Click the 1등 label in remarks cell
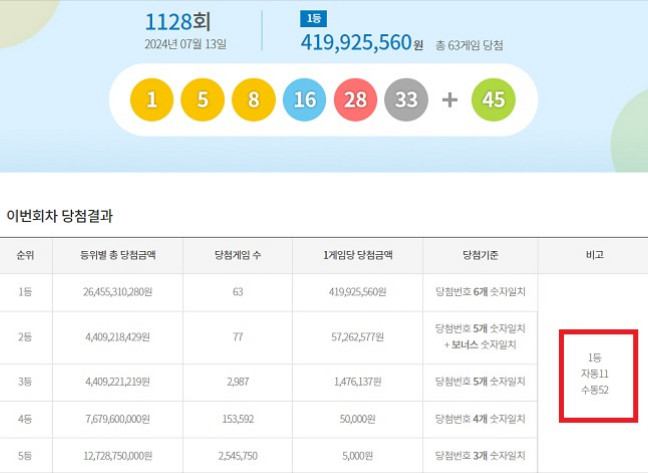The width and height of the screenshot is (648, 473). coord(595,357)
